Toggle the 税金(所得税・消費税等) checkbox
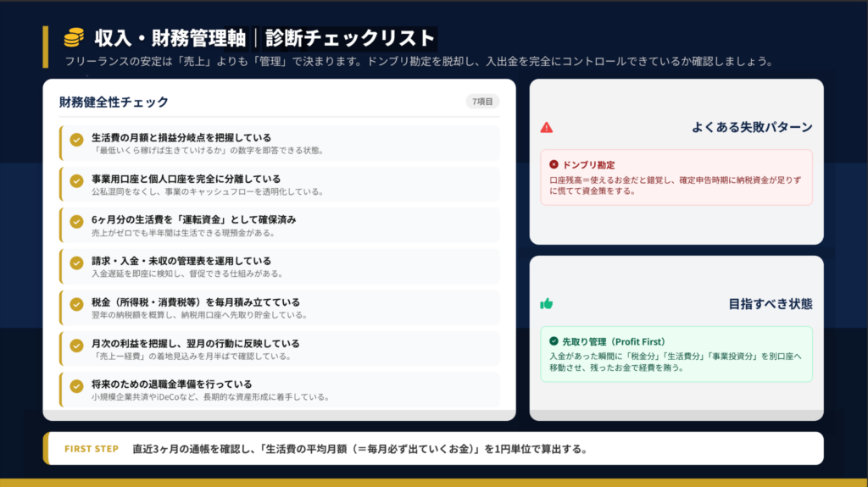 (x=76, y=305)
